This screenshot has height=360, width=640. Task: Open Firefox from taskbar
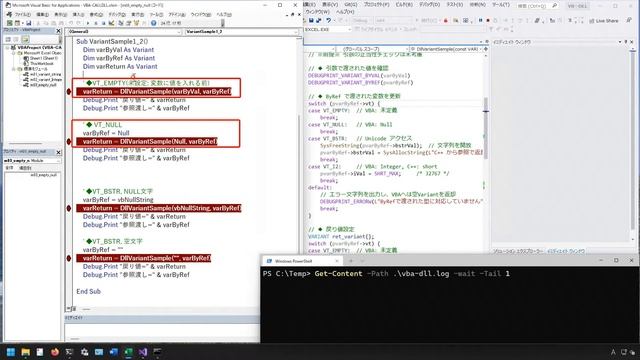(55, 352)
